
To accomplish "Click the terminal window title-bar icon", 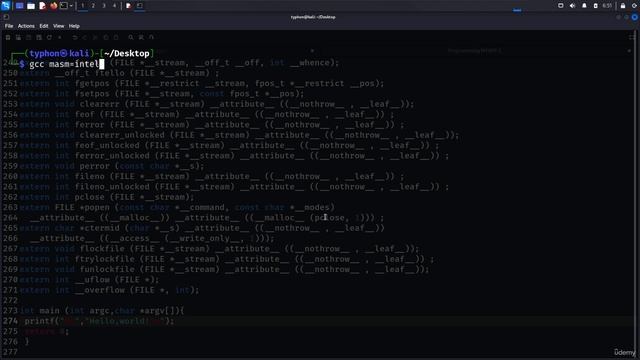I will [6, 17].
